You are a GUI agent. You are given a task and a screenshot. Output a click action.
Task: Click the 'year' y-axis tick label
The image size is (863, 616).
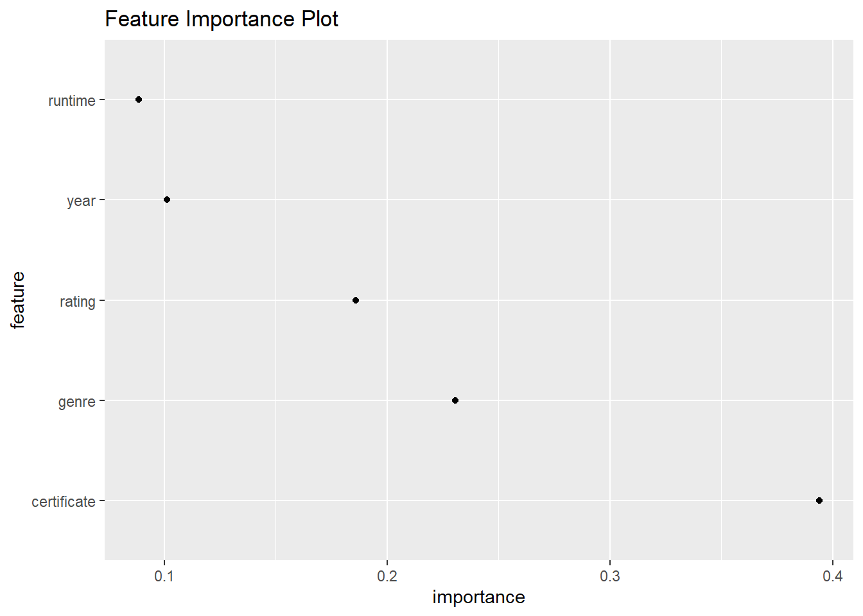(x=81, y=201)
